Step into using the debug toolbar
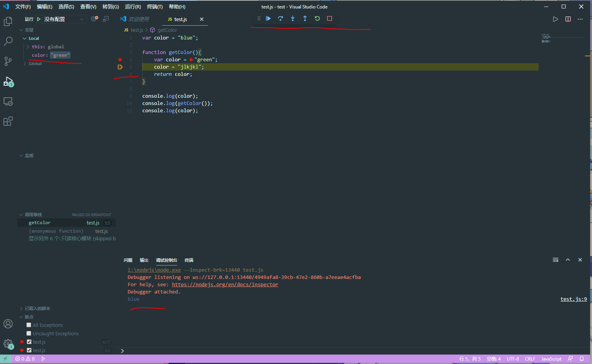The width and height of the screenshot is (592, 364). pyautogui.click(x=293, y=18)
